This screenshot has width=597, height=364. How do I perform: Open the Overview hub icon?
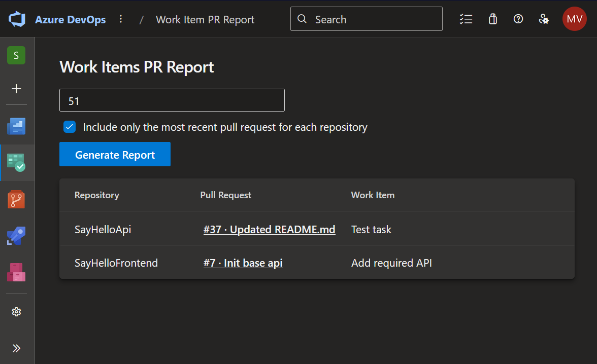[x=16, y=126]
